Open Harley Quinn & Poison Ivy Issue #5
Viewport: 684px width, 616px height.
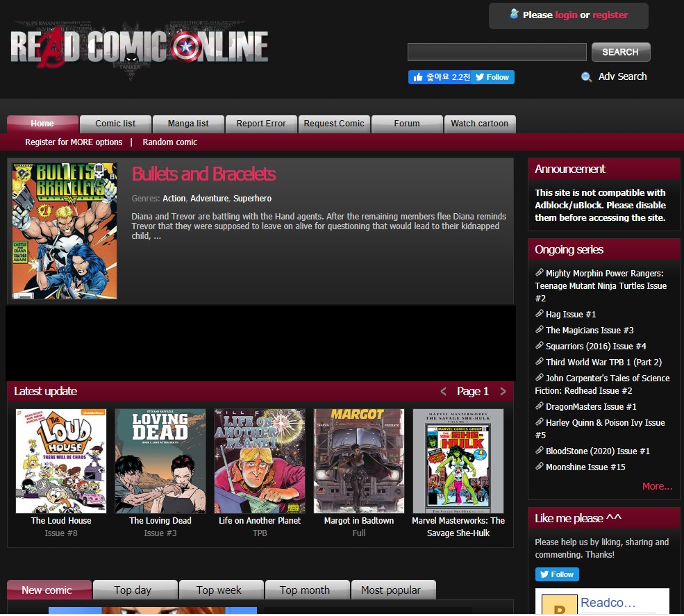600,429
